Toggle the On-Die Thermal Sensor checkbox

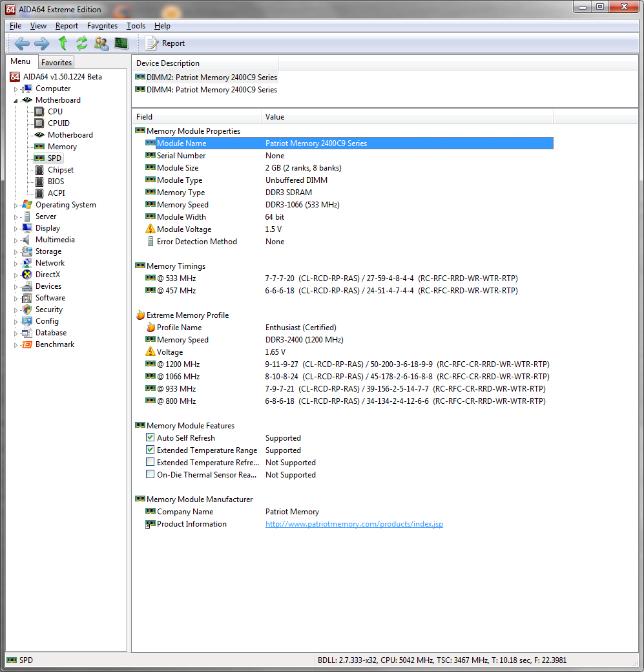coord(150,474)
